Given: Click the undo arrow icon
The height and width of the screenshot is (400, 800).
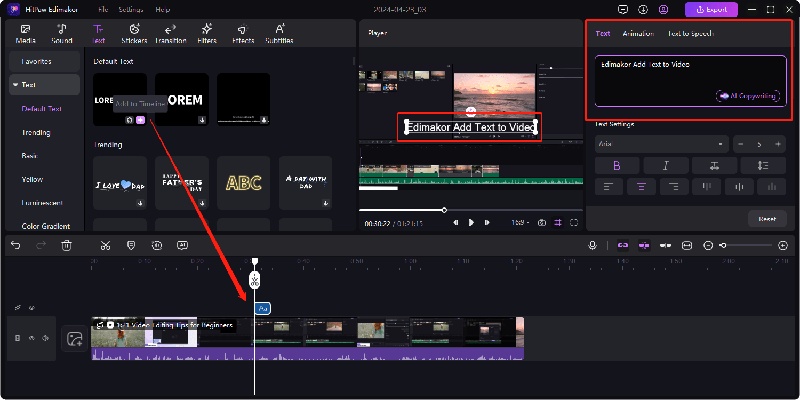Looking at the screenshot, I should (16, 245).
